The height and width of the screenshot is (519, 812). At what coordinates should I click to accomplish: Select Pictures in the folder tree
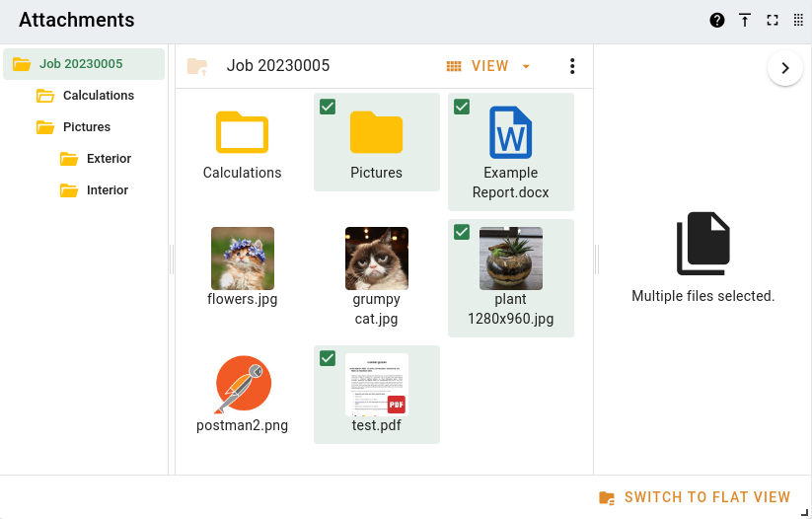(87, 127)
